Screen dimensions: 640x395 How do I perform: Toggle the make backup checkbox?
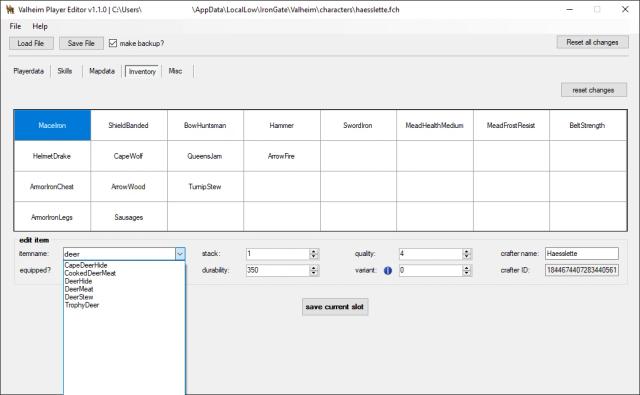[113, 43]
